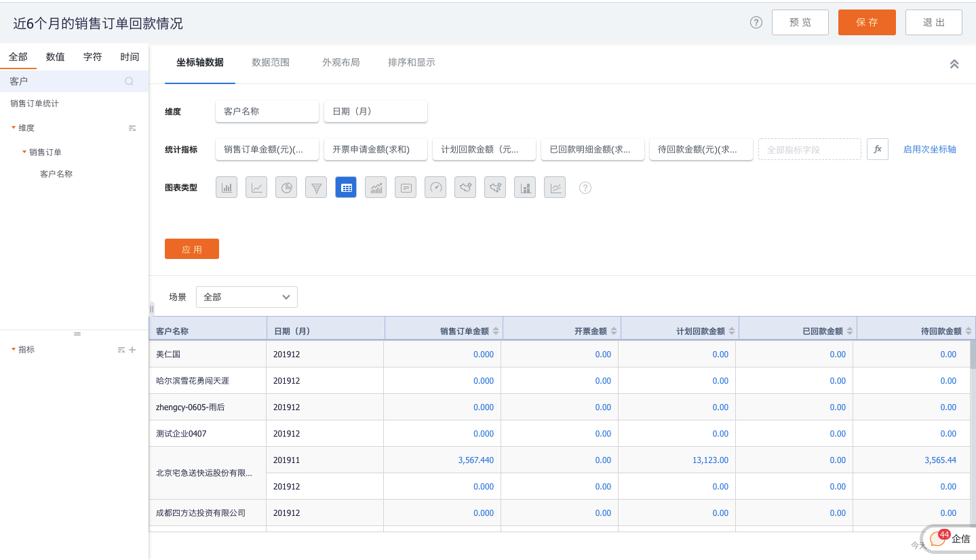Select the map with bubbles chart icon

(495, 188)
